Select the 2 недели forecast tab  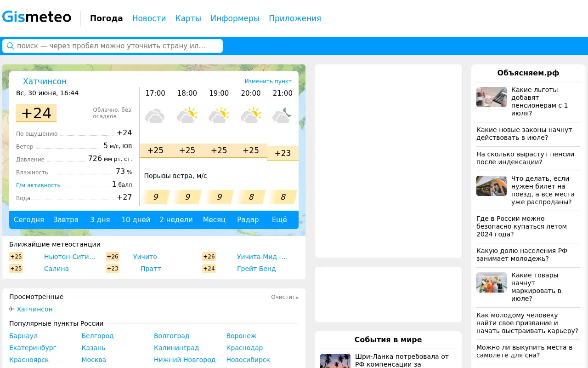(x=176, y=220)
